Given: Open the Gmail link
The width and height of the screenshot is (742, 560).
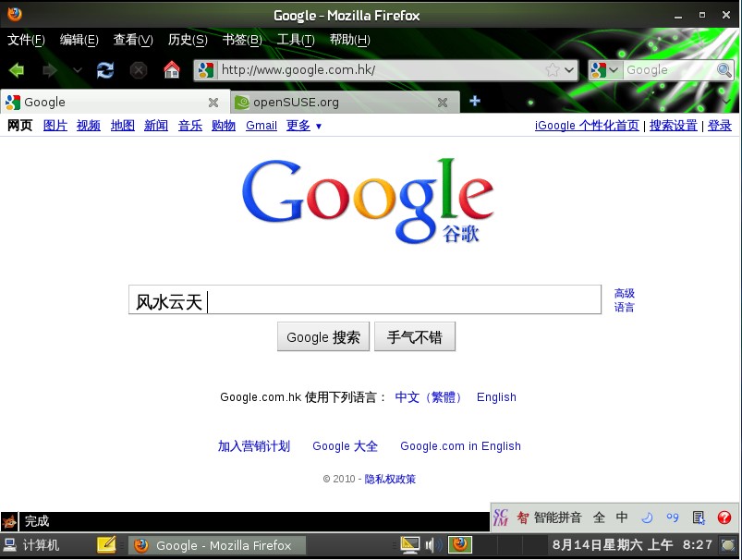Looking at the screenshot, I should click(x=262, y=126).
